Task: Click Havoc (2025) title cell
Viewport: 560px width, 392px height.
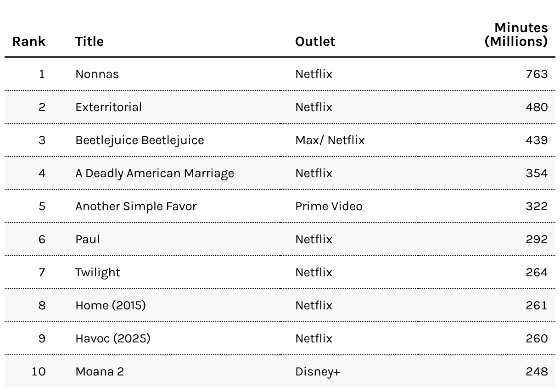Action: point(113,338)
